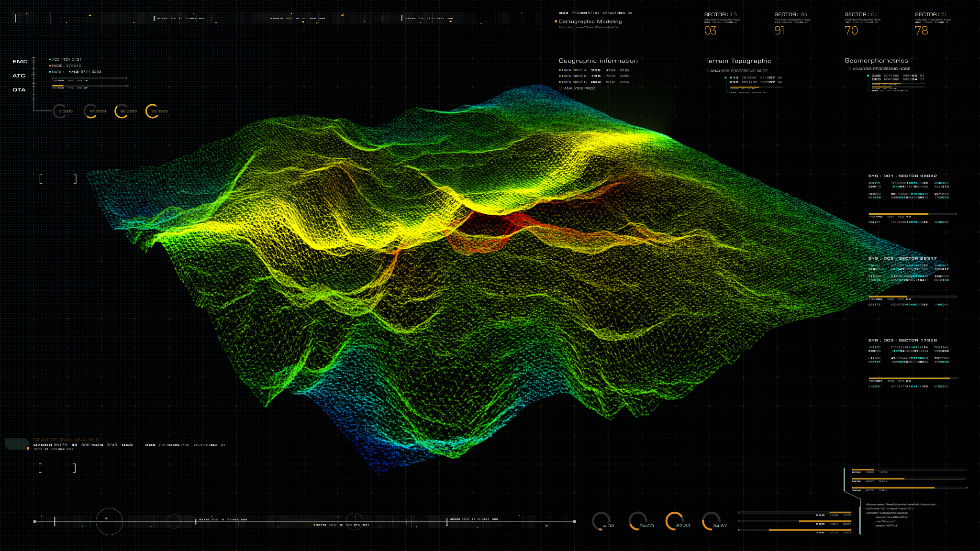Toggle the Geomorphometrics Analysis Processing Node checkbox

tap(849, 69)
